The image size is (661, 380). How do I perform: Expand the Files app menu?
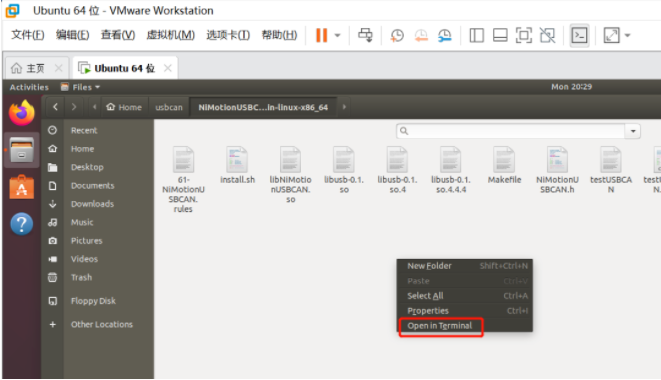pos(80,87)
